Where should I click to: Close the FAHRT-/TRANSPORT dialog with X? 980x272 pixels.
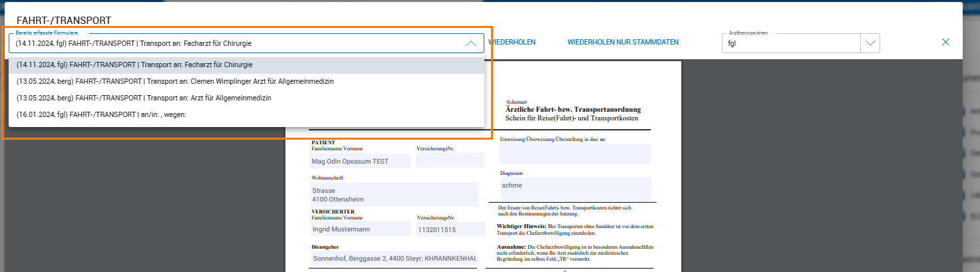pyautogui.click(x=945, y=42)
